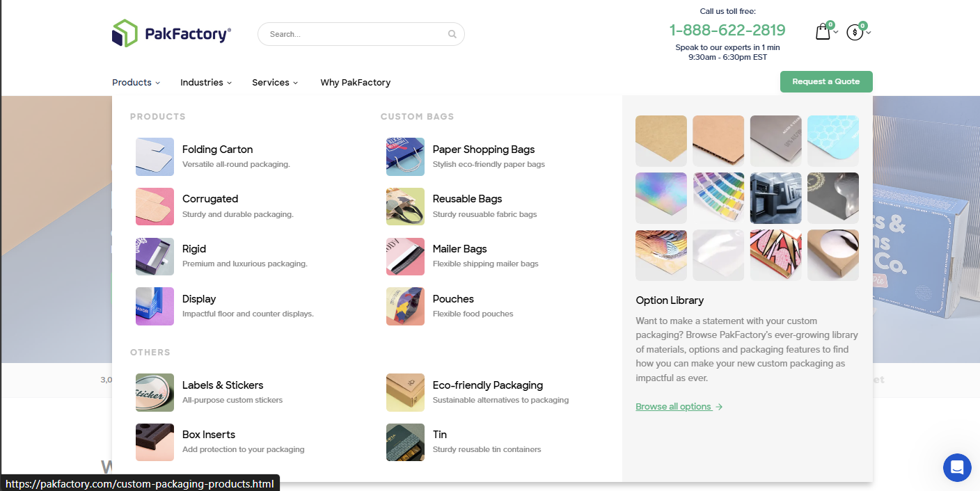
Task: Open the Why PakFactory page
Action: [355, 82]
